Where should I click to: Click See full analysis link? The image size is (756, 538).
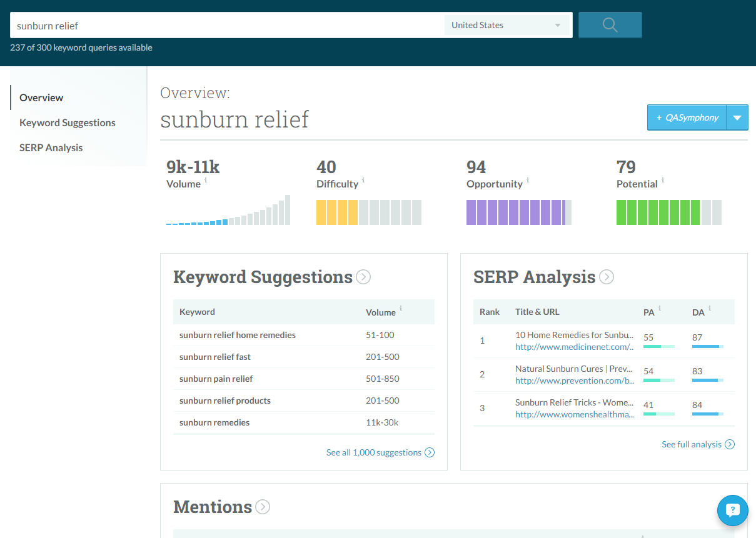pyautogui.click(x=693, y=444)
